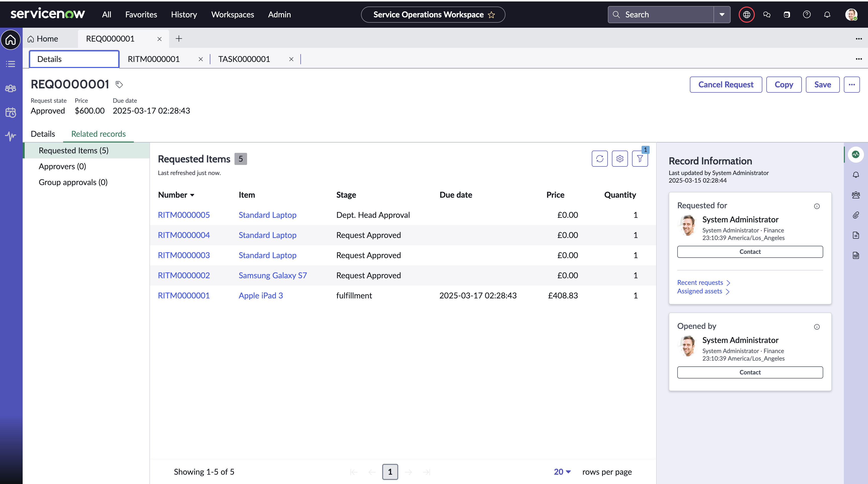
Task: Click the globe scope selector icon
Action: pyautogui.click(x=746, y=15)
